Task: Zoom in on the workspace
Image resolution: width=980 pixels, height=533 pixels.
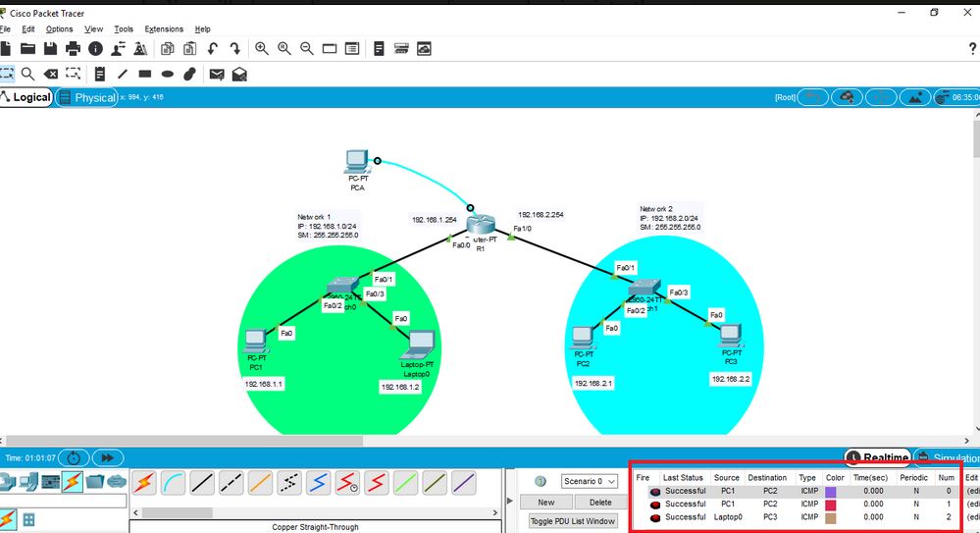Action: (x=262, y=49)
